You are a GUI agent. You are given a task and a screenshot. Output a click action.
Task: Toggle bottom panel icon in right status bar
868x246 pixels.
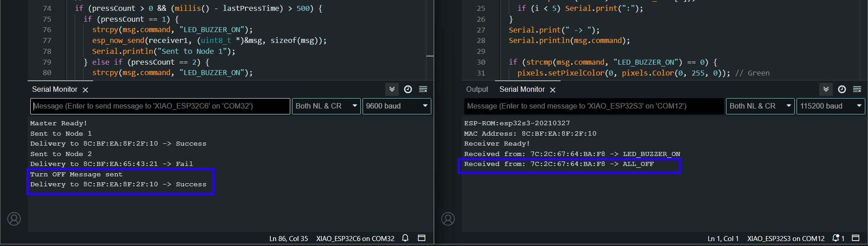click(856, 238)
